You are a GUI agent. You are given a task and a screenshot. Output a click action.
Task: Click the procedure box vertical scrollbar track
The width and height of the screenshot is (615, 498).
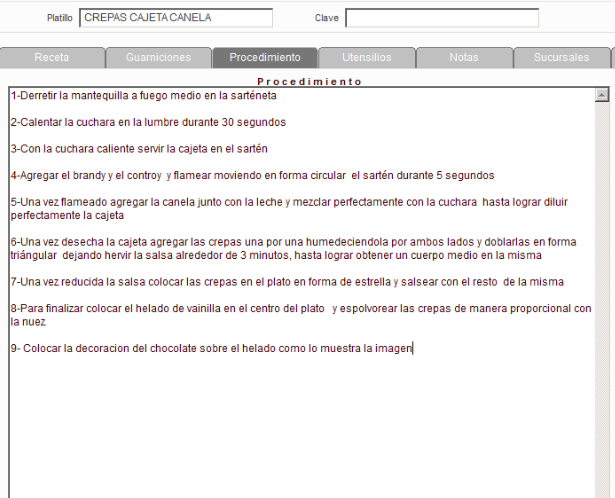(x=602, y=300)
